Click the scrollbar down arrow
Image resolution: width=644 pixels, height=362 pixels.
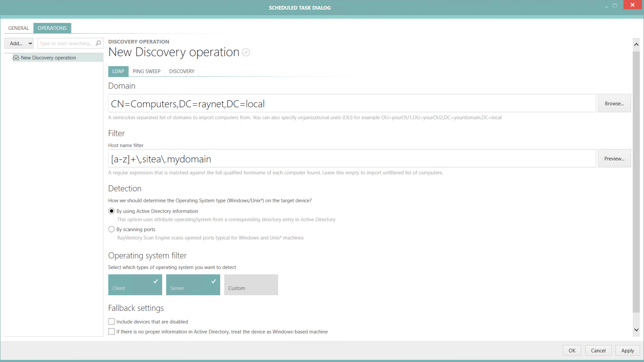tap(636, 330)
